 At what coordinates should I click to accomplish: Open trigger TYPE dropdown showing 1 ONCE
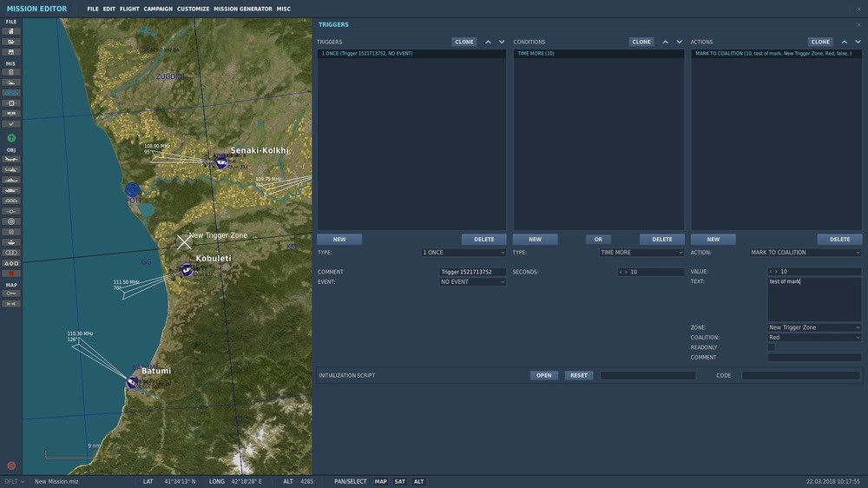[x=464, y=253]
